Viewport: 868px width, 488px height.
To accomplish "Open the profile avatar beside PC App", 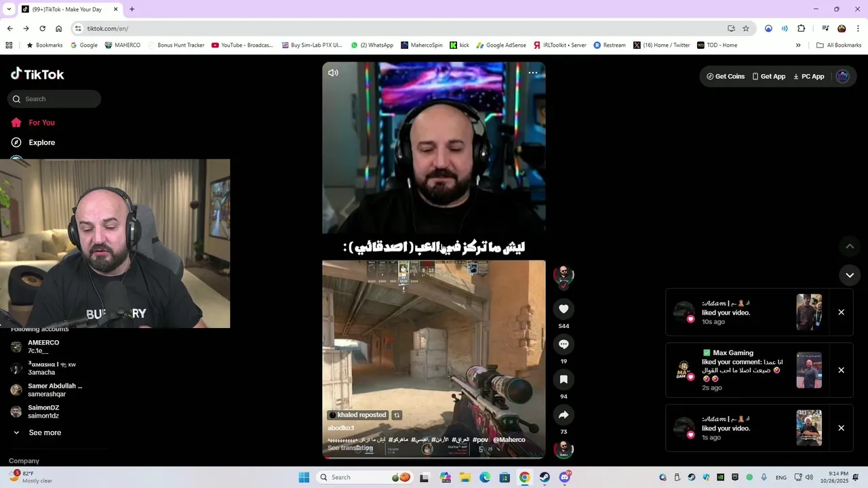I will (x=843, y=77).
